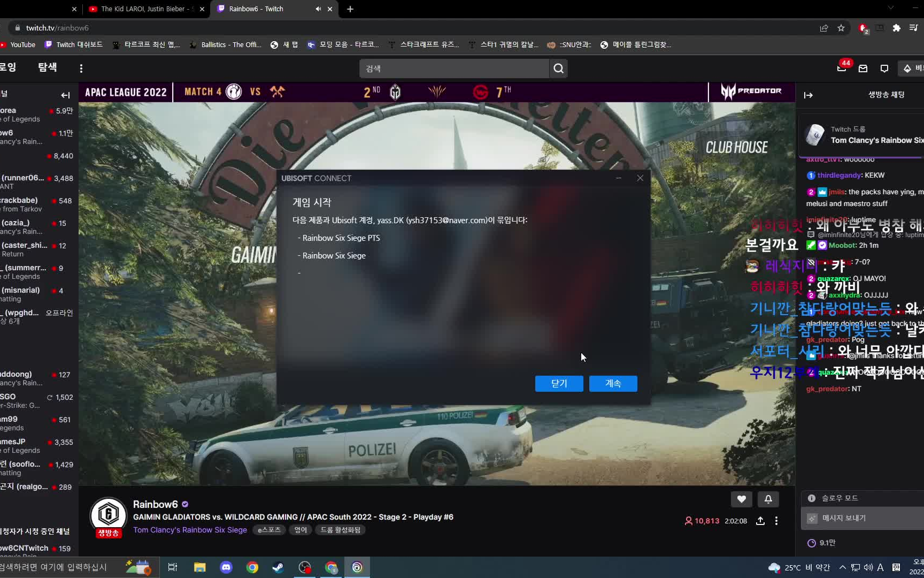Open the stream options three-dots beside share

pos(776,521)
